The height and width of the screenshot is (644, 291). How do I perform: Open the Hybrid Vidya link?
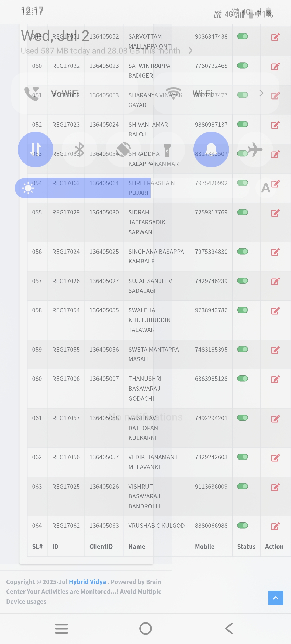click(x=87, y=582)
